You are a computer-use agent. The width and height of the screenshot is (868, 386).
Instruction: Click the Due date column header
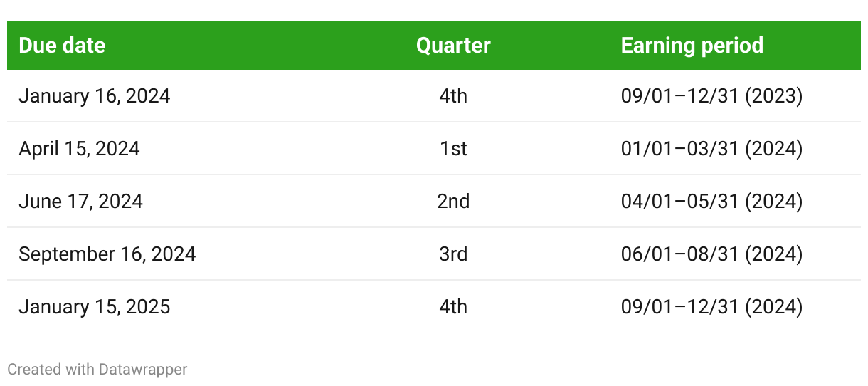[62, 46]
